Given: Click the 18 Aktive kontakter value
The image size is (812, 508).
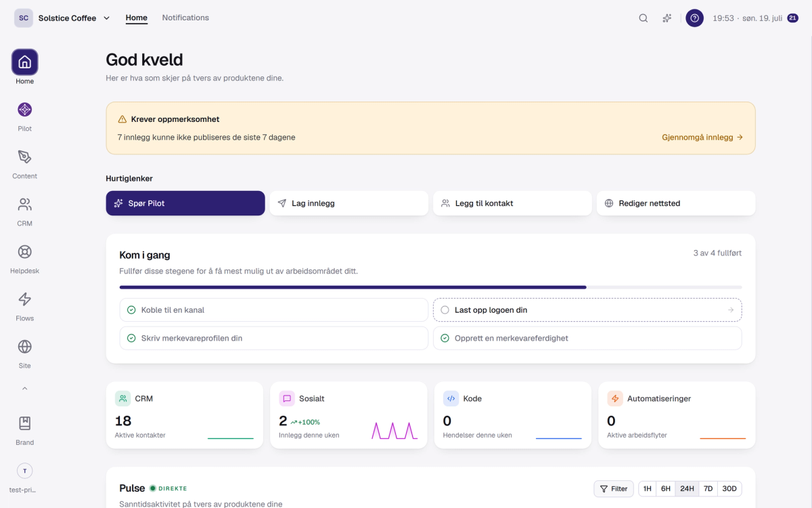Looking at the screenshot, I should point(123,421).
